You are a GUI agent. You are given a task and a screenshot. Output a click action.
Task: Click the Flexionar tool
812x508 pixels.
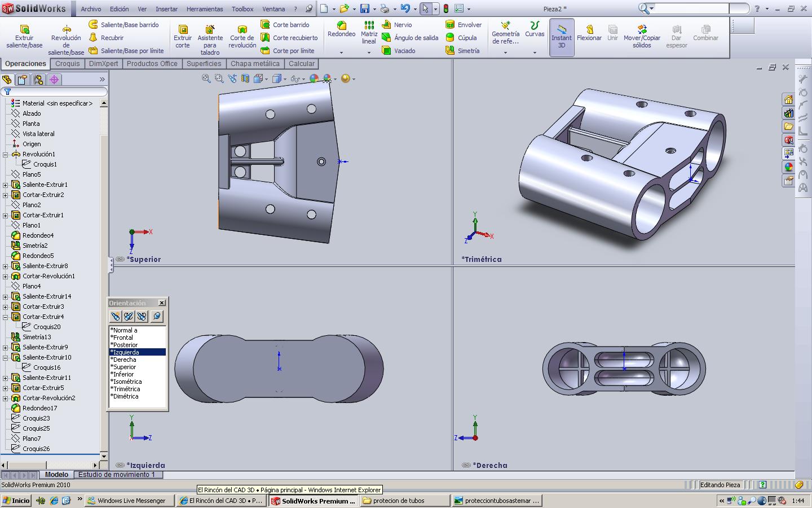(x=589, y=33)
